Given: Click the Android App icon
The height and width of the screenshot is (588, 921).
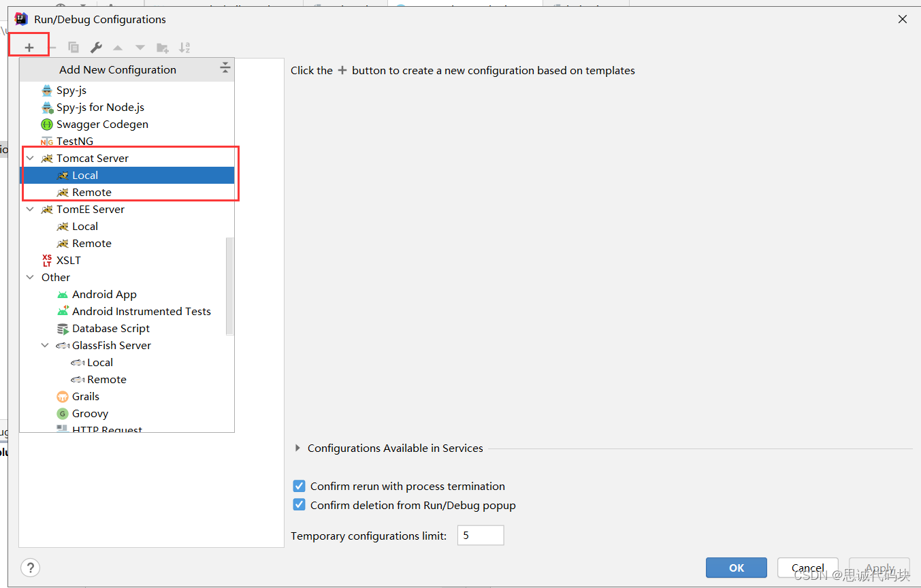Looking at the screenshot, I should coord(63,295).
